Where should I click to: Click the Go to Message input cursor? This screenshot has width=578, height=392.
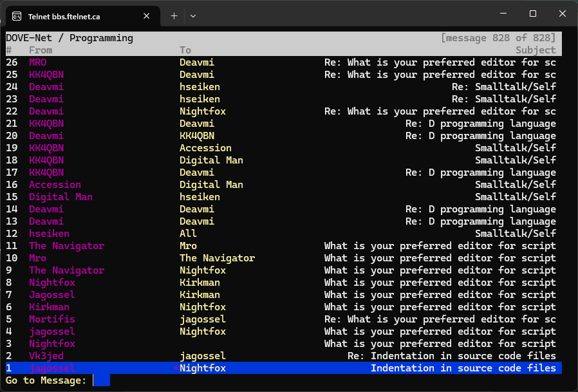(101, 380)
